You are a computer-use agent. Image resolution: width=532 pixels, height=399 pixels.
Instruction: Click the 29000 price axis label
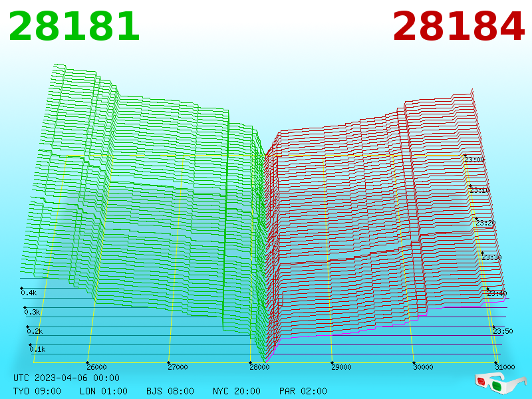tap(341, 367)
